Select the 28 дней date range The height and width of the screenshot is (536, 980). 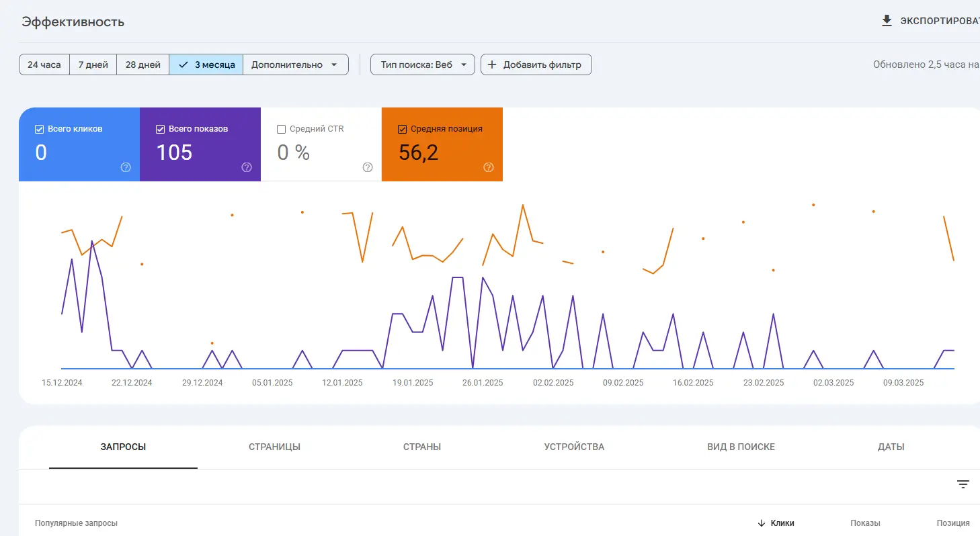142,64
